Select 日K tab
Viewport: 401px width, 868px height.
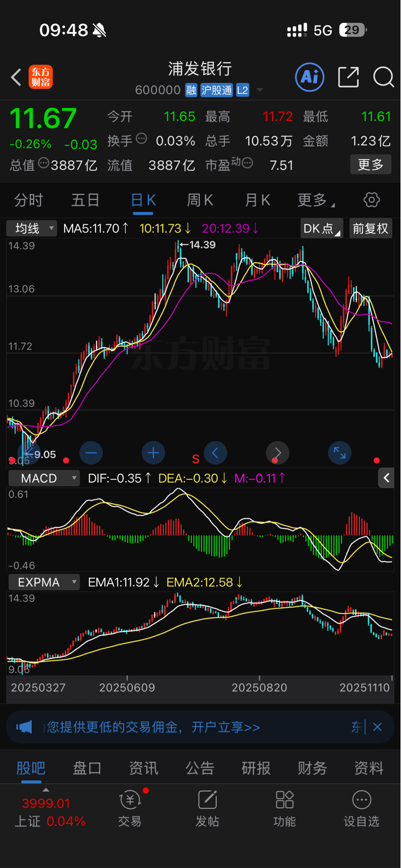tap(143, 200)
